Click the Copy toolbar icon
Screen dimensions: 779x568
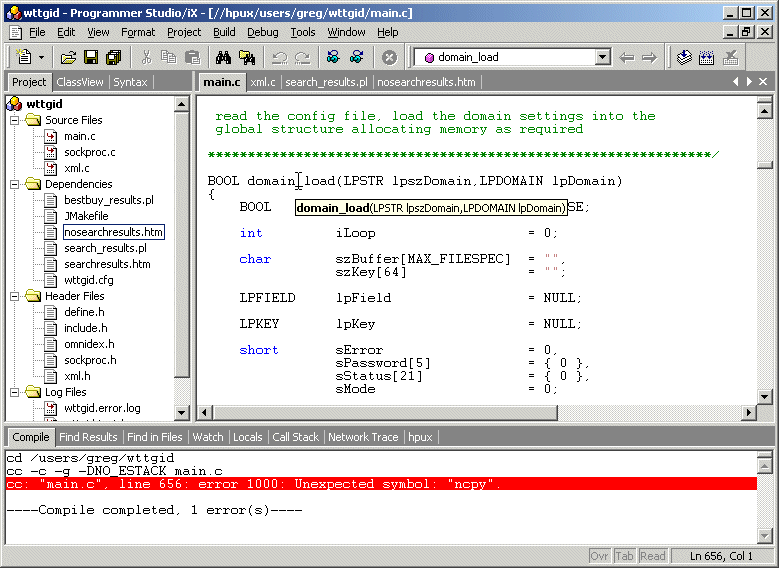tap(169, 58)
